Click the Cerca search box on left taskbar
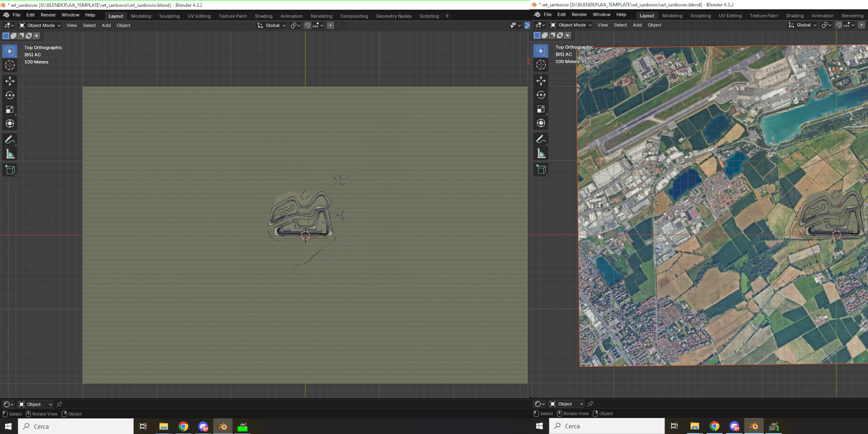The height and width of the screenshot is (434, 868). [x=76, y=426]
